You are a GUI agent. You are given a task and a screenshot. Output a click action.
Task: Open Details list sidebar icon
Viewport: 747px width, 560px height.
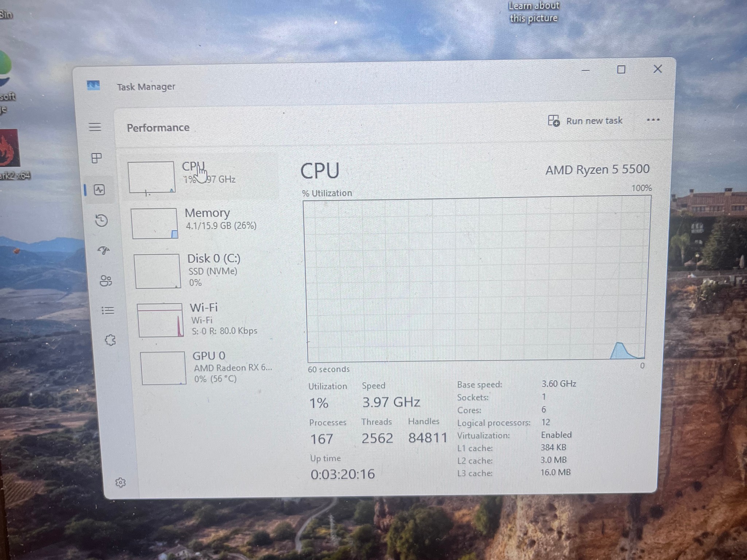point(108,310)
